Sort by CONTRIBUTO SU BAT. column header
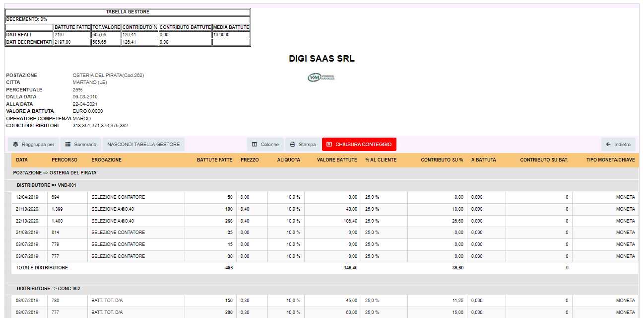This screenshot has width=644, height=318. [544, 160]
